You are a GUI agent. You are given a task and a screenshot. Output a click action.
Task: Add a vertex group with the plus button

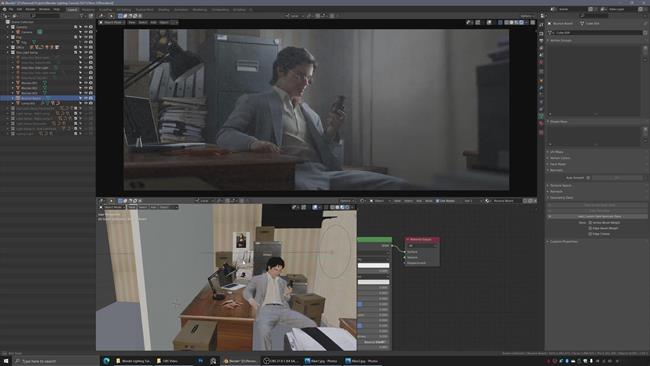(645, 48)
